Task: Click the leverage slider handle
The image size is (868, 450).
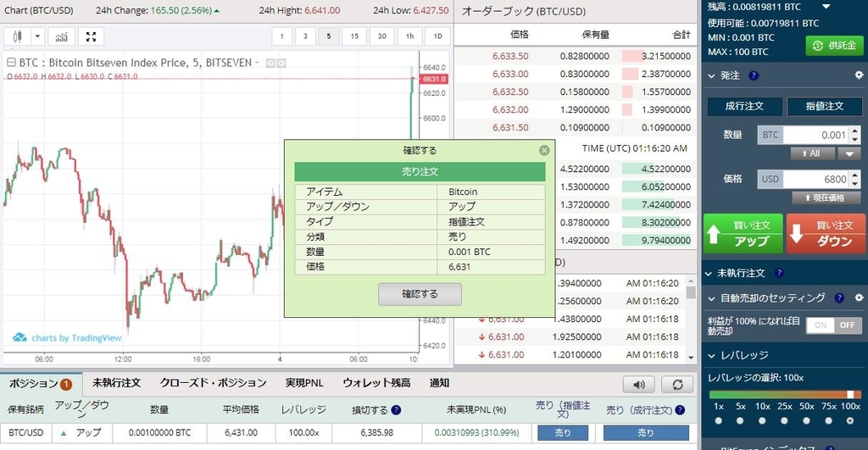Action: coord(850,394)
